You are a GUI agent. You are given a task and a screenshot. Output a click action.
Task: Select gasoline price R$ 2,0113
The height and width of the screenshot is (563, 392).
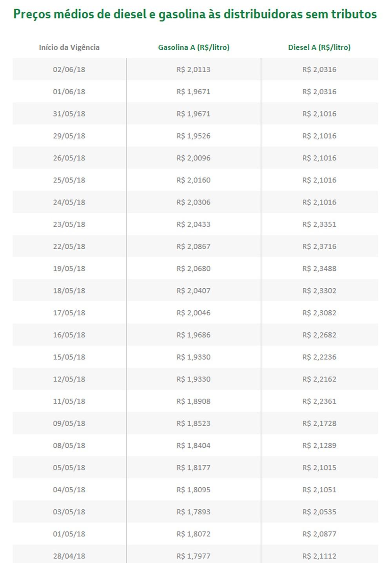tap(194, 69)
